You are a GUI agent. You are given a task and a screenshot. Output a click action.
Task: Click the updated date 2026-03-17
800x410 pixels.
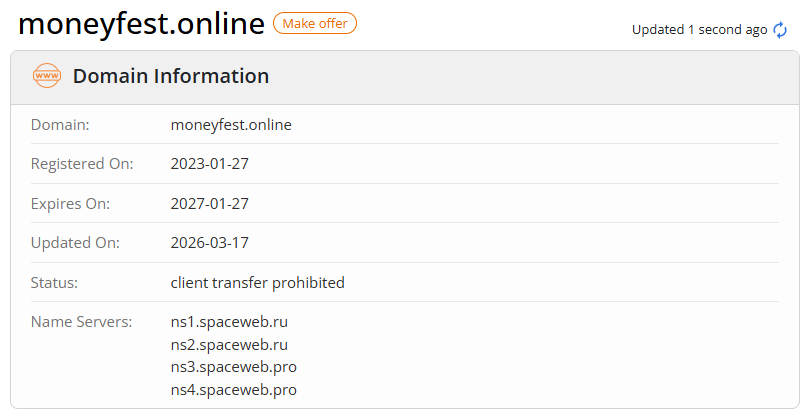point(210,243)
